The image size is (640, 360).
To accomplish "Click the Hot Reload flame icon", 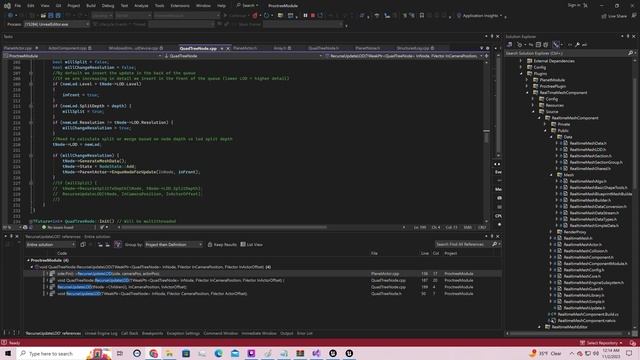I will [255, 16].
